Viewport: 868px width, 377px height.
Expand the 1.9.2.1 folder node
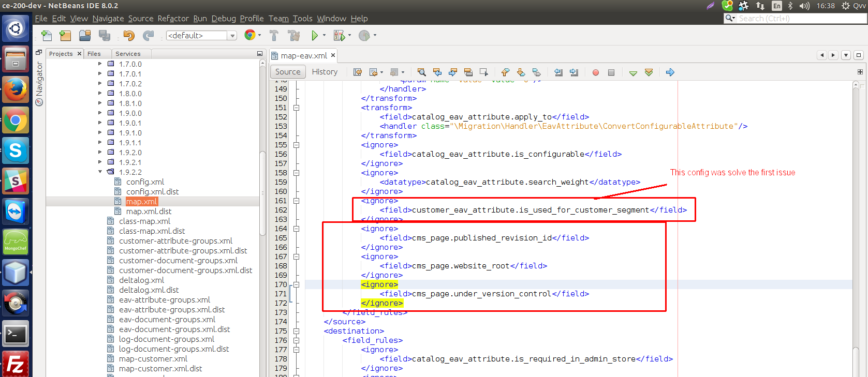pos(100,162)
